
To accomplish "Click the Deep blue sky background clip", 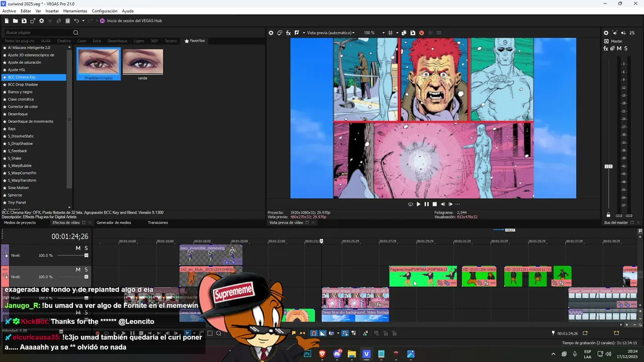I will pyautogui.click(x=355, y=315).
